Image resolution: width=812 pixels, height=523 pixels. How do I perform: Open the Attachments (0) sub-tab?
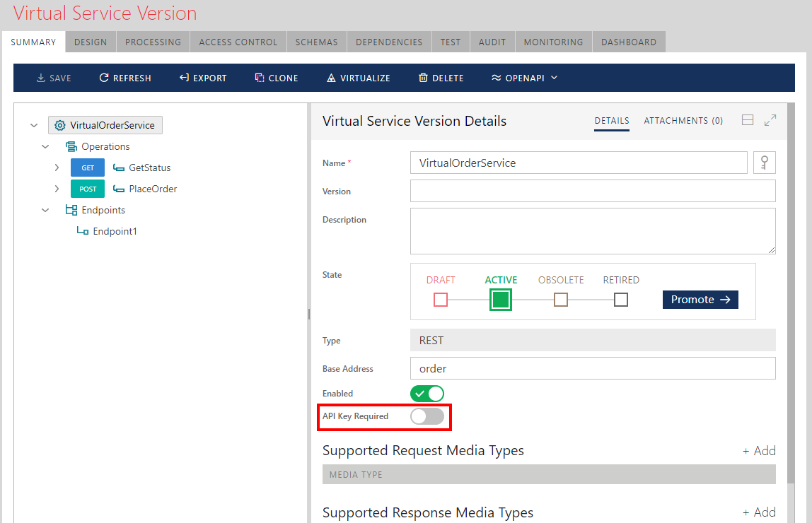tap(683, 121)
